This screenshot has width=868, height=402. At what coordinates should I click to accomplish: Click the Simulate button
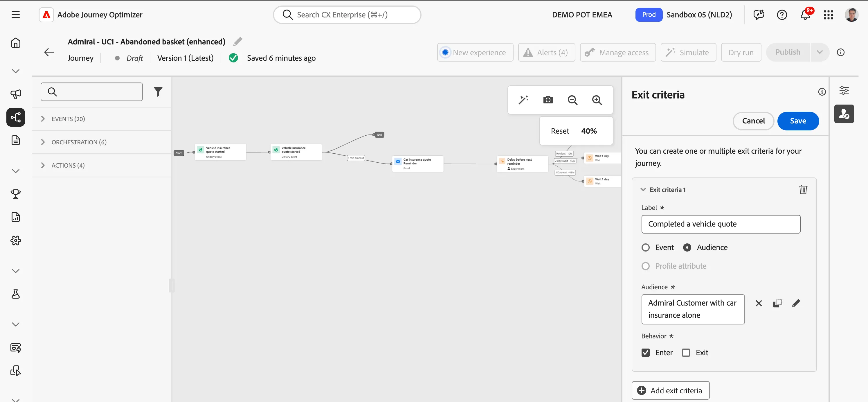(688, 52)
